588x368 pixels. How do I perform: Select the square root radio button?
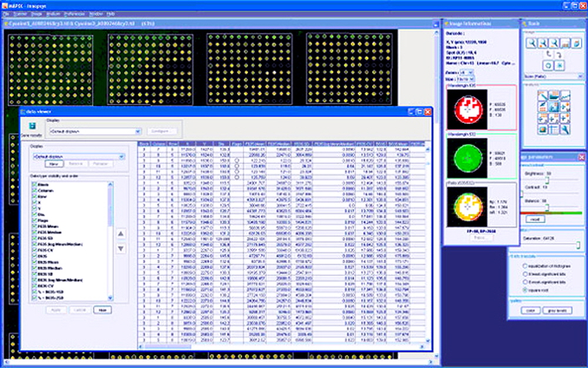pyautogui.click(x=525, y=290)
